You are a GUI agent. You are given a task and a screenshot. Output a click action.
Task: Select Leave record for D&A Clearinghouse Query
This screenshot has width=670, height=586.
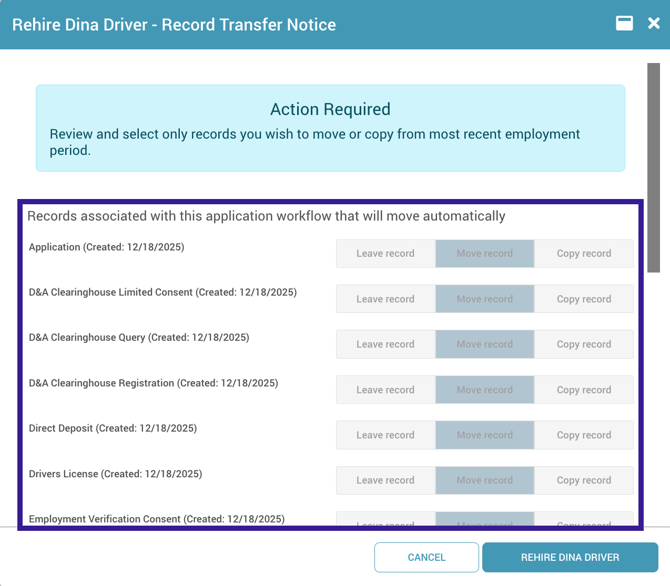pos(385,344)
